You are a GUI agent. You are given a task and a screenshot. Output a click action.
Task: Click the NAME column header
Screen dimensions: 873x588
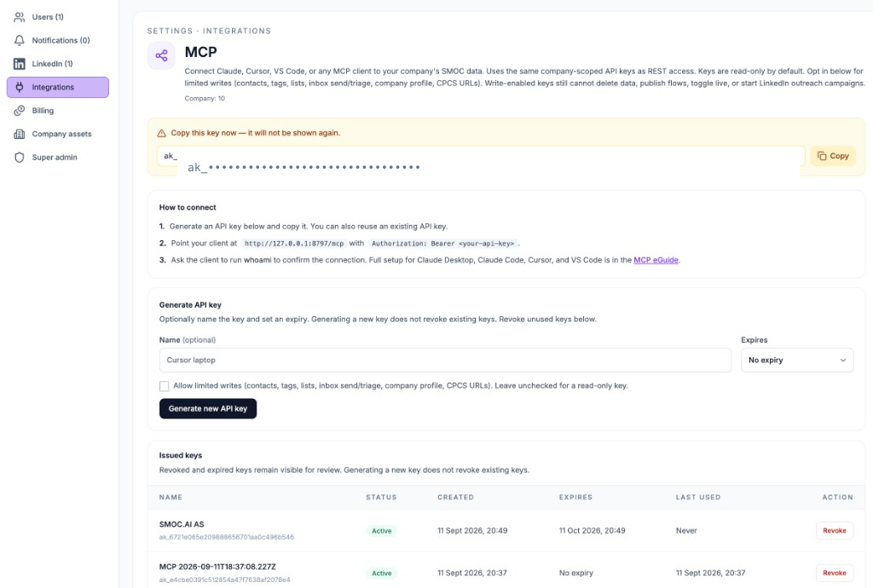(x=171, y=498)
